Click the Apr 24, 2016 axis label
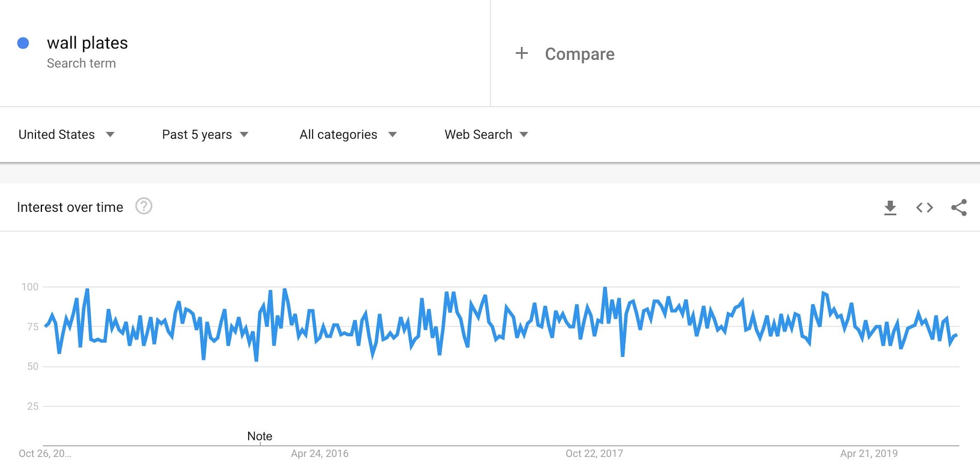This screenshot has height=472, width=980. tap(320, 453)
